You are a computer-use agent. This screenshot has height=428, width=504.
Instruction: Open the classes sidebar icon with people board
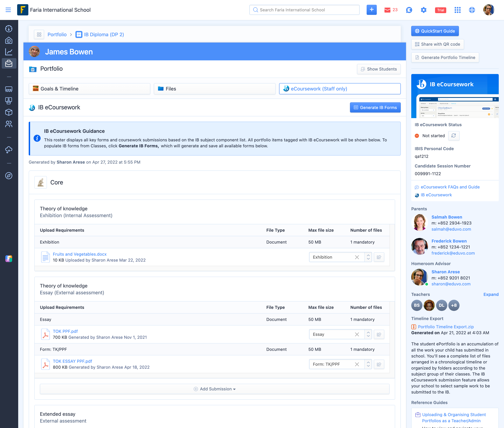9,89
